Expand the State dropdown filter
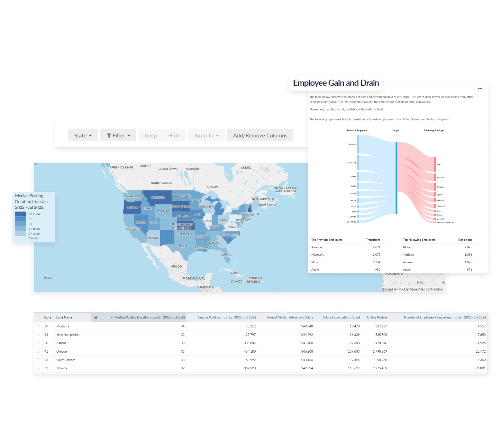Viewport: 501px width, 448px height. coord(82,135)
